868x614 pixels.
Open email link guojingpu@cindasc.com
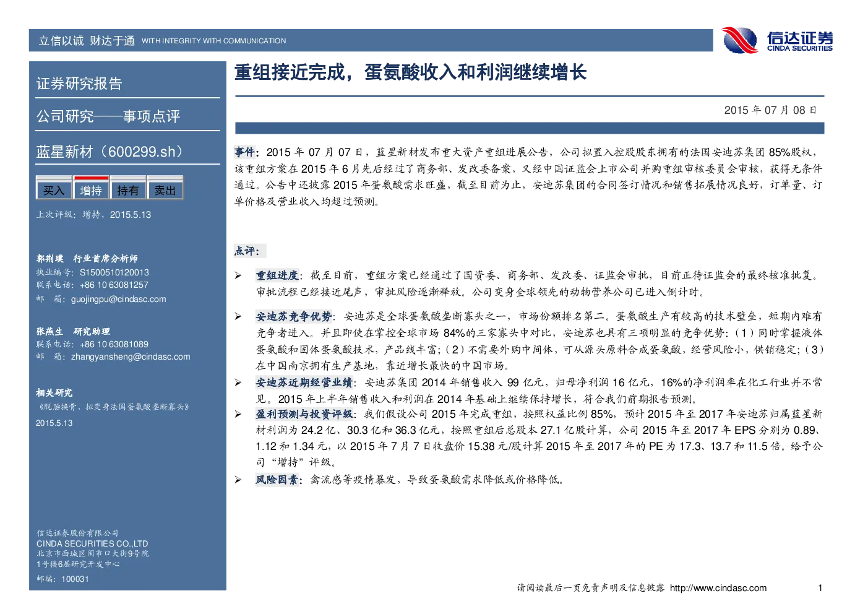pos(119,299)
